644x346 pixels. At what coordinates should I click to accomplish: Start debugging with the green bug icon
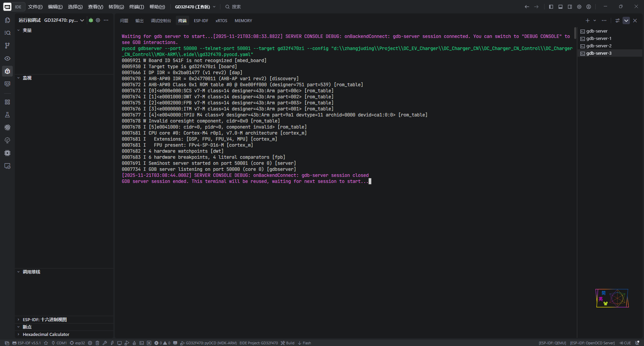pos(91,20)
